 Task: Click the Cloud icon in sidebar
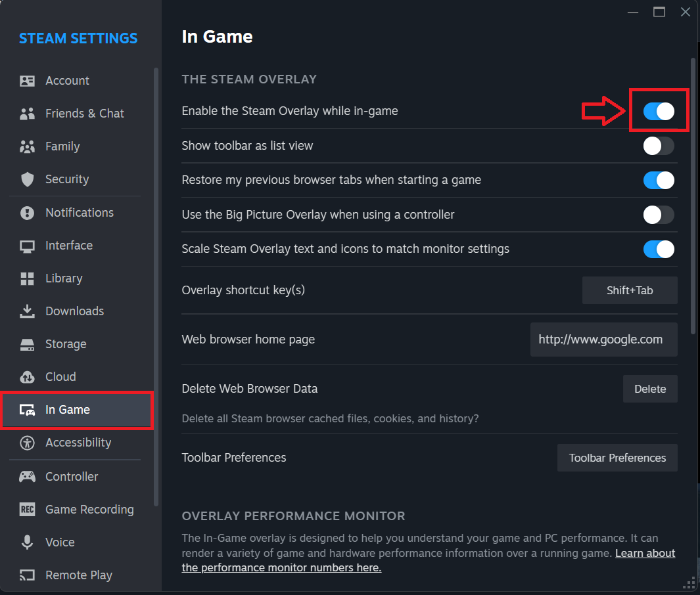click(x=27, y=377)
